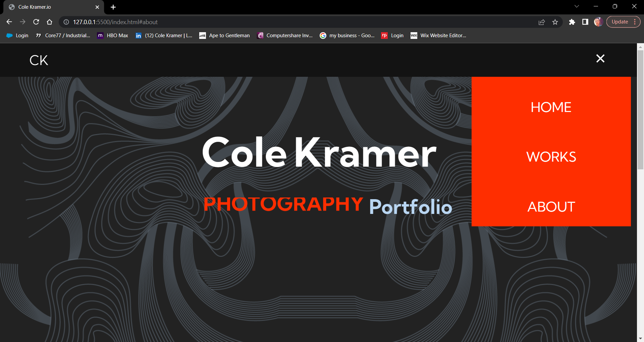The width and height of the screenshot is (644, 342).
Task: Select ABOUT in the red menu
Action: tap(551, 207)
